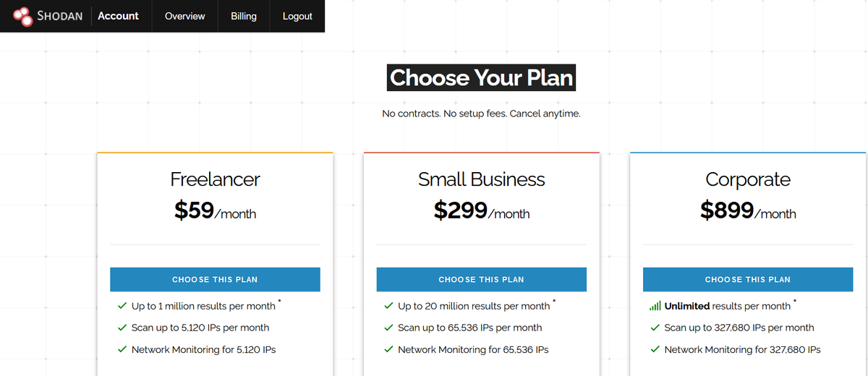868x376 pixels.
Task: Click checkmark beside Up to 20 million results
Action: pyautogui.click(x=388, y=306)
